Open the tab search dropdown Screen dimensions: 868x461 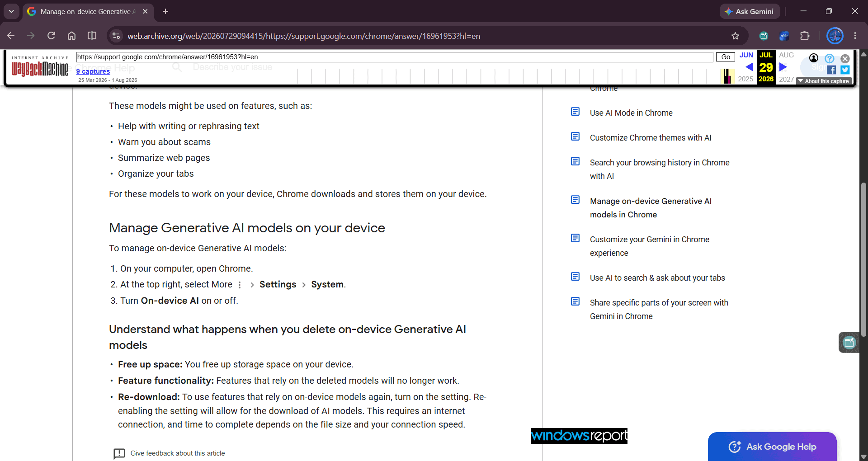coord(11,11)
